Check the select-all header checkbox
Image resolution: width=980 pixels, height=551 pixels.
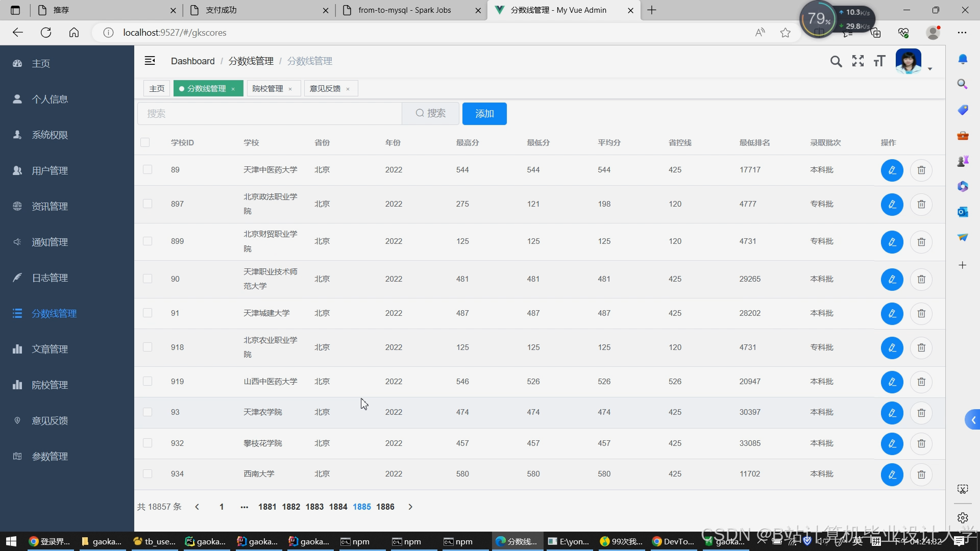pyautogui.click(x=145, y=143)
